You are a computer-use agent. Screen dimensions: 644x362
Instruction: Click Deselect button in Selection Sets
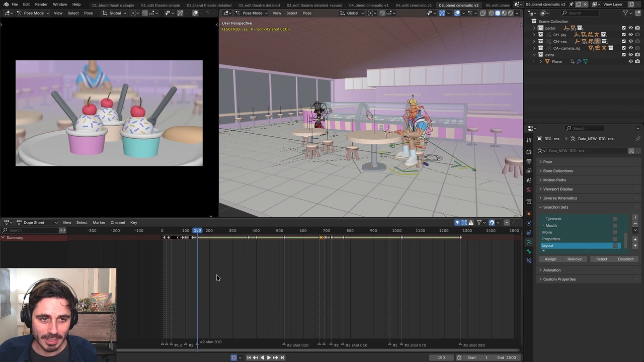coord(626,259)
